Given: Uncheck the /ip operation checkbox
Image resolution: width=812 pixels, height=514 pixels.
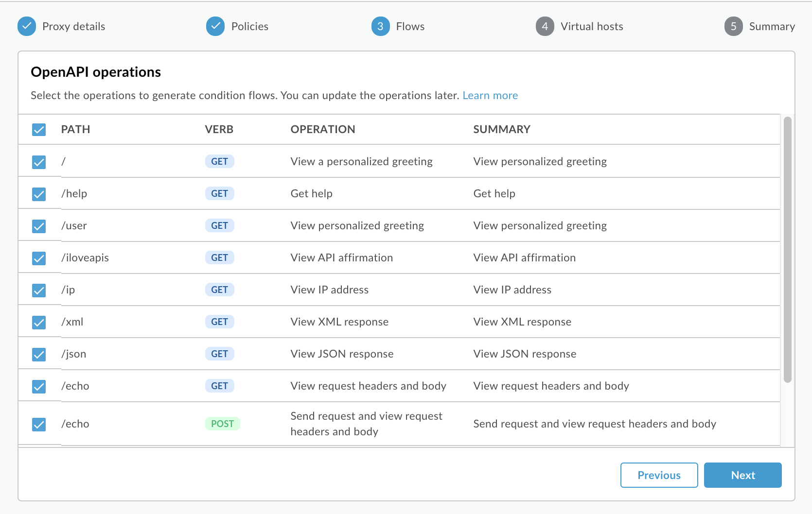Looking at the screenshot, I should [x=38, y=290].
